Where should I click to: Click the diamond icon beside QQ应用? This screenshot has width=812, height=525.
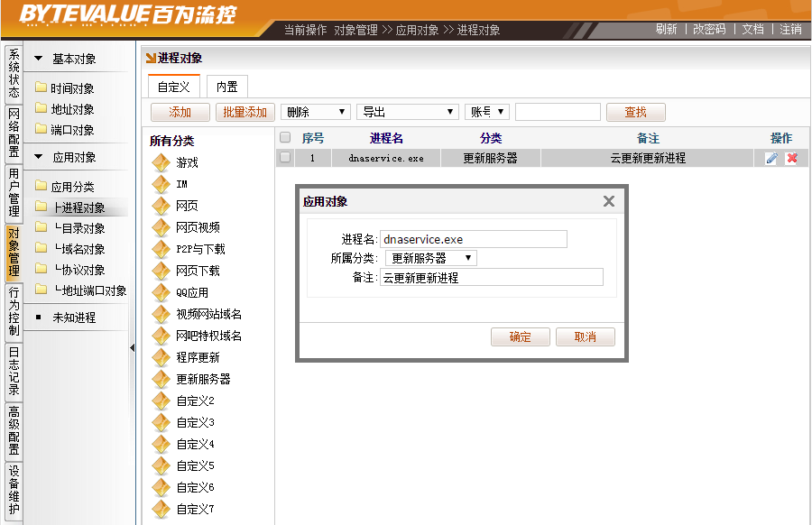point(161,292)
